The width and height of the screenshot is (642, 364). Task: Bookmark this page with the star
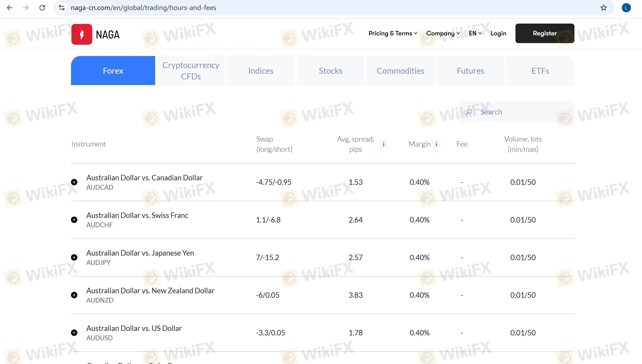tap(603, 8)
